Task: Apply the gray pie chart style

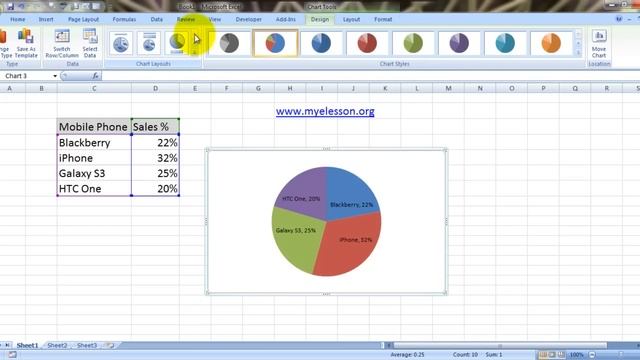Action: point(229,43)
